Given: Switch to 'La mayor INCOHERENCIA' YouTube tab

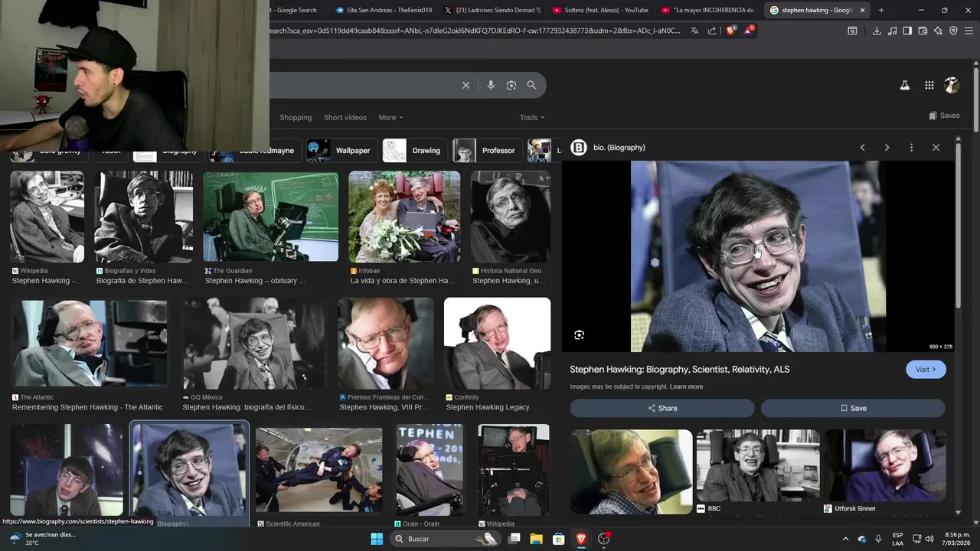Looking at the screenshot, I should 707,10.
